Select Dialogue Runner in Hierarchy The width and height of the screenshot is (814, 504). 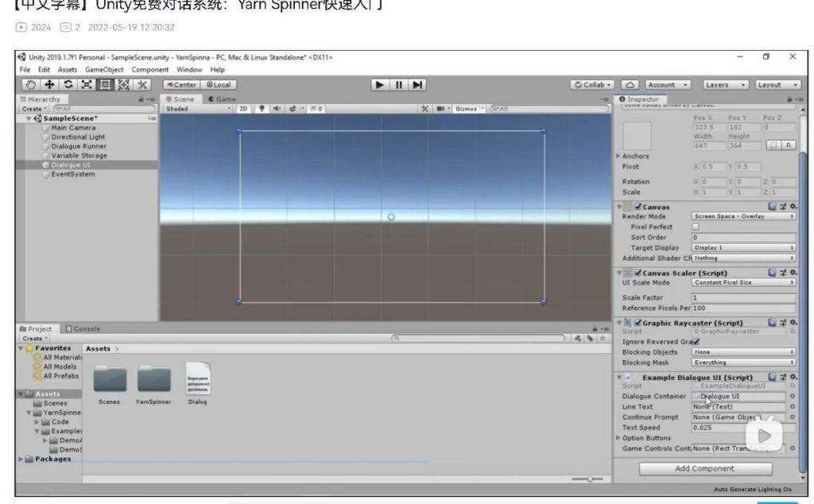79,146
